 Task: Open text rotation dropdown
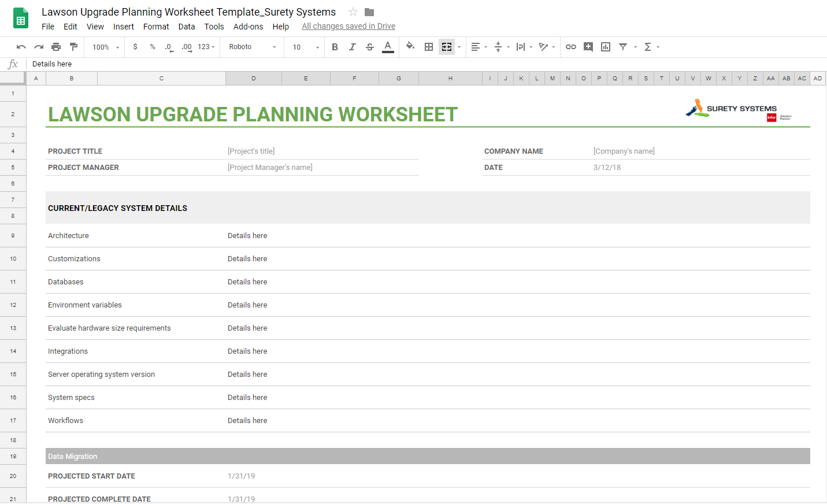coord(547,47)
